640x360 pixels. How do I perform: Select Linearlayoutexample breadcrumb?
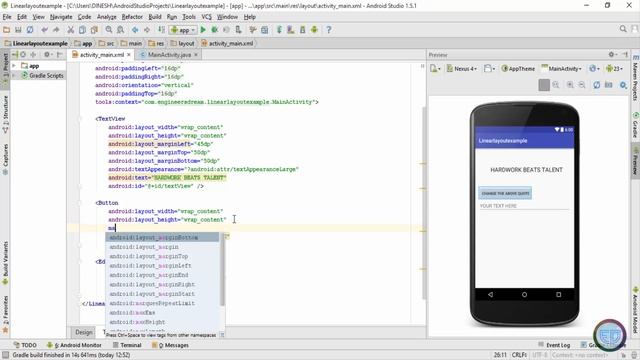[36, 43]
